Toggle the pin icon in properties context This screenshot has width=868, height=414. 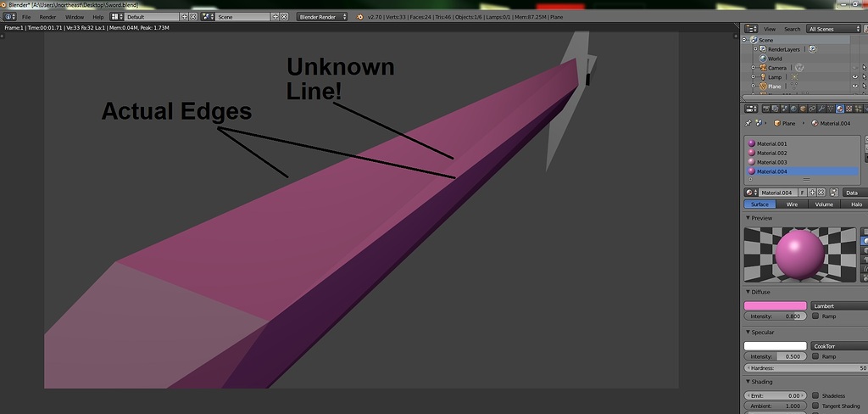(748, 123)
